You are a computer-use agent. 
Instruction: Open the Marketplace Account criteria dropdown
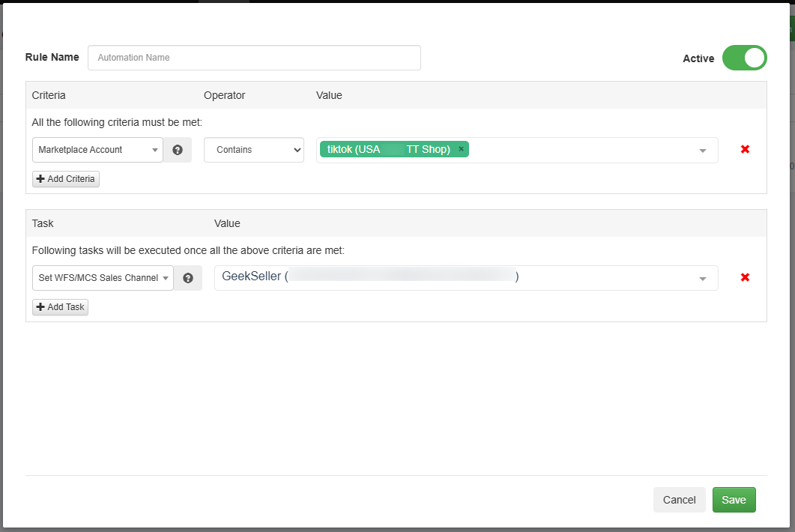(x=97, y=150)
